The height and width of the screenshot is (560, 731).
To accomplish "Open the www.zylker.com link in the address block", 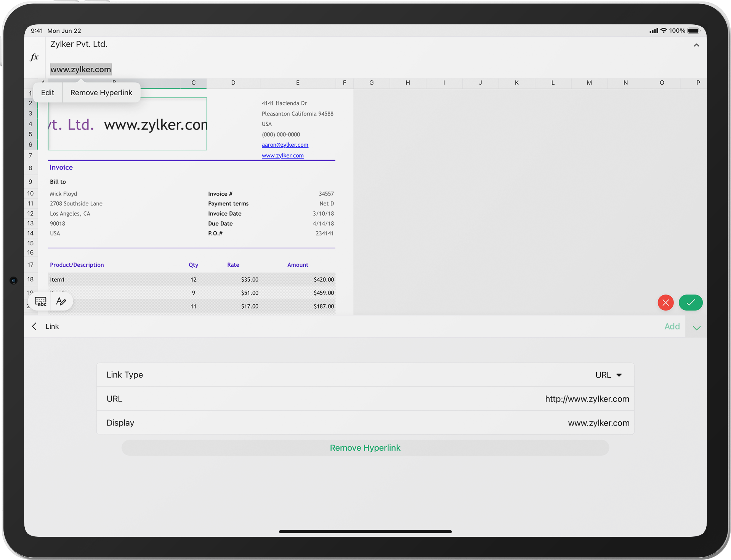I will coord(283,155).
